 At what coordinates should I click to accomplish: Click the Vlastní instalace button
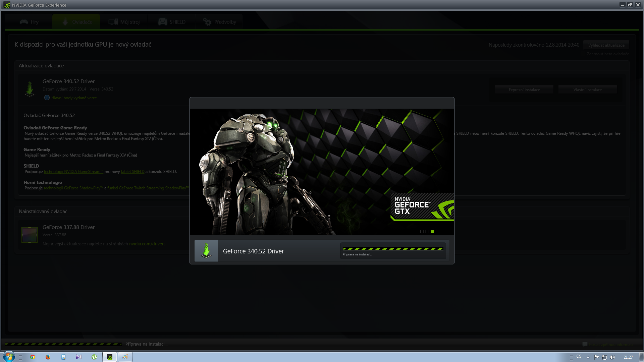587,89
